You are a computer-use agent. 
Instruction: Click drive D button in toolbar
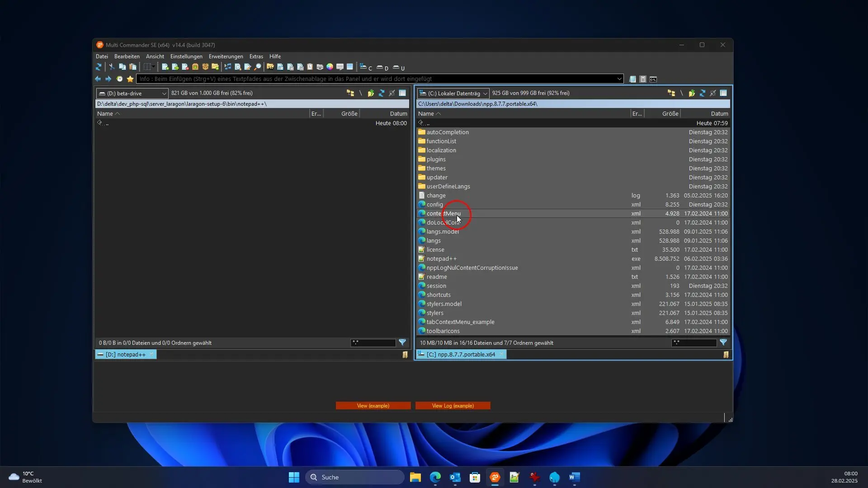pos(382,68)
